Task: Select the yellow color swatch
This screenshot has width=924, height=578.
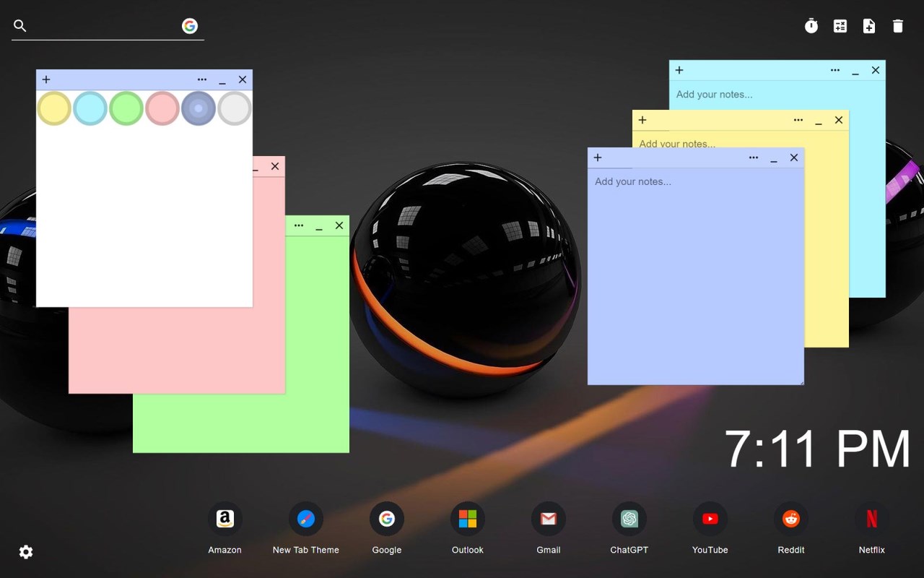Action: [x=54, y=108]
